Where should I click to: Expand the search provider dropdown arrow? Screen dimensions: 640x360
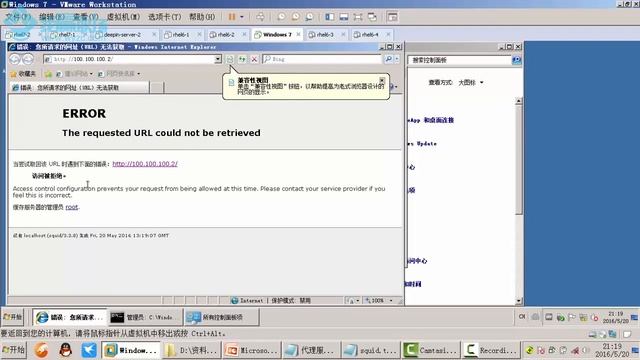[397, 59]
